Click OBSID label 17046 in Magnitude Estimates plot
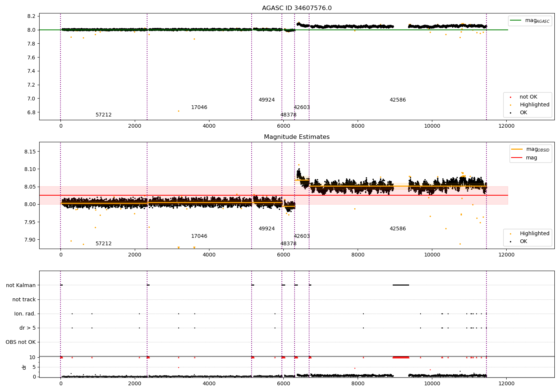This screenshot has height=392, width=560. click(x=199, y=236)
